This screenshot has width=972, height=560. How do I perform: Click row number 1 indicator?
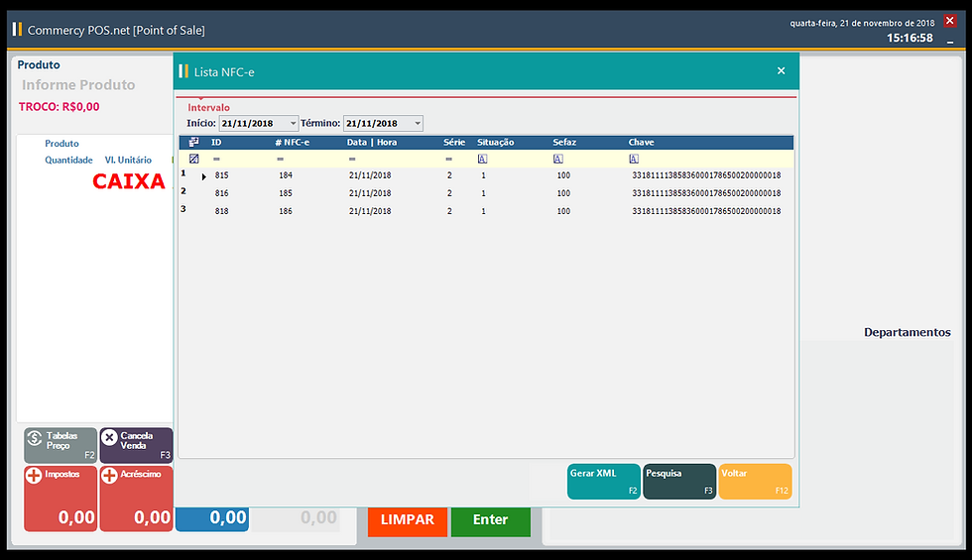tap(183, 173)
